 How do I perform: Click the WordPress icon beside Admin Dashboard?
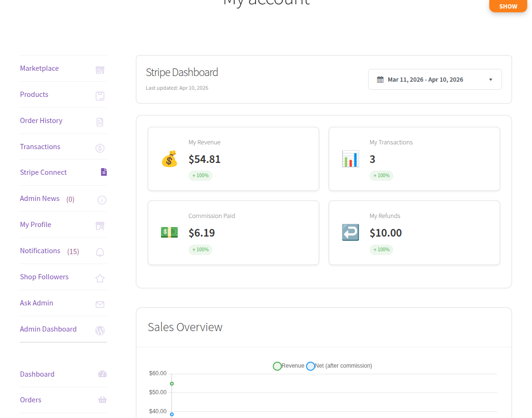tap(100, 331)
